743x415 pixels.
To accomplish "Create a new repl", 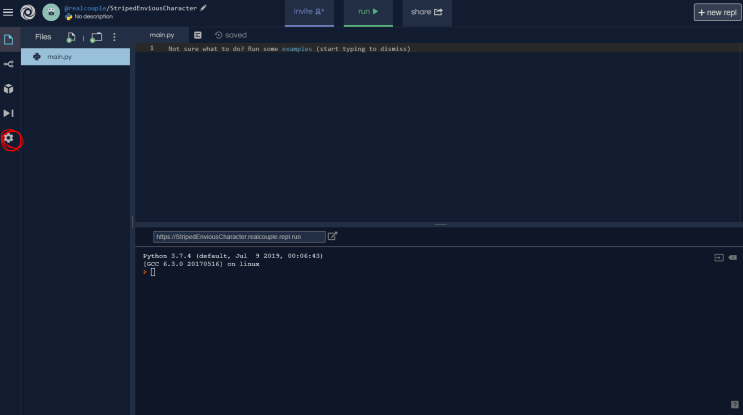I will pyautogui.click(x=717, y=12).
